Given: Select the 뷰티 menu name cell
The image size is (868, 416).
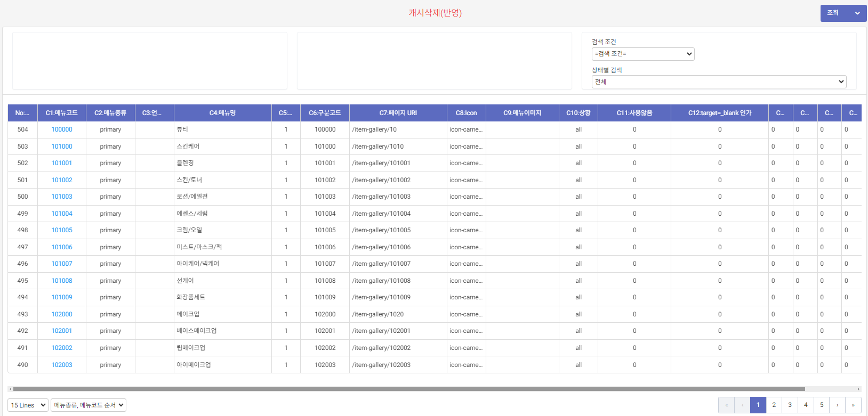Looking at the screenshot, I should pos(223,129).
